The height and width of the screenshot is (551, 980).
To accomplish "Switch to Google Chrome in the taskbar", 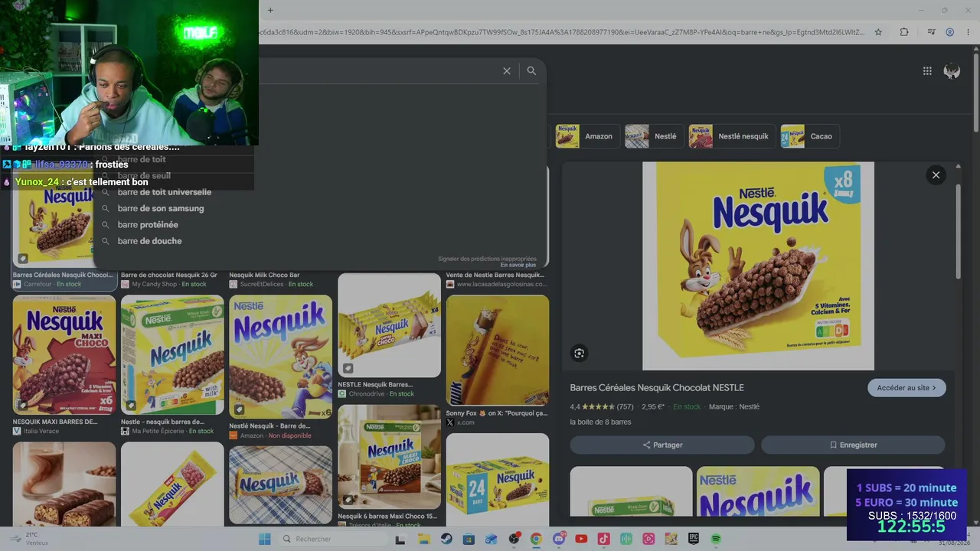I will click(536, 539).
